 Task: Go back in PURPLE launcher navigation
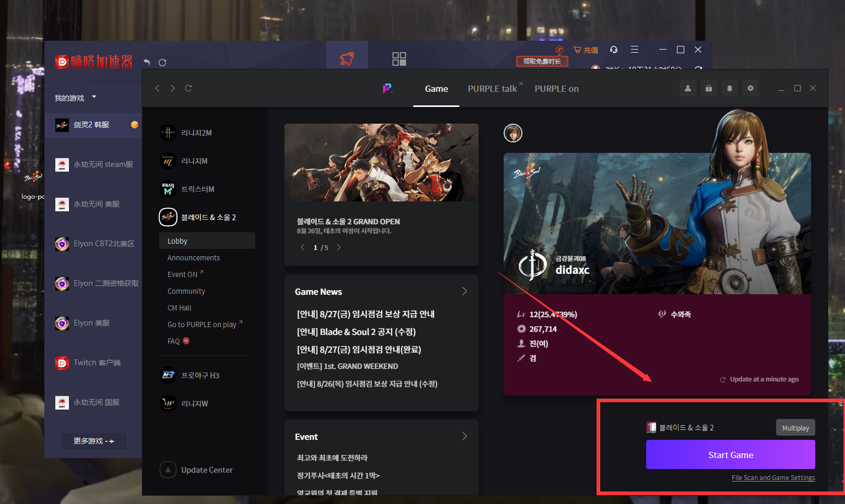pyautogui.click(x=157, y=88)
